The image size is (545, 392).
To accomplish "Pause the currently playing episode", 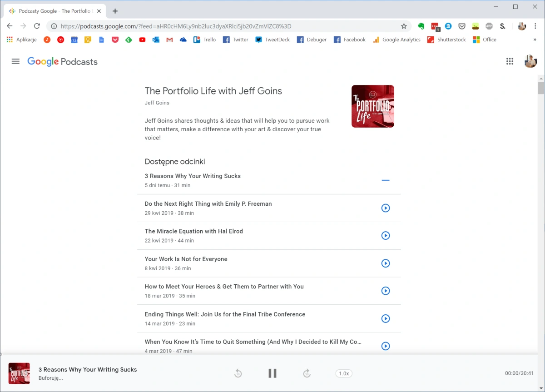I will pos(272,373).
